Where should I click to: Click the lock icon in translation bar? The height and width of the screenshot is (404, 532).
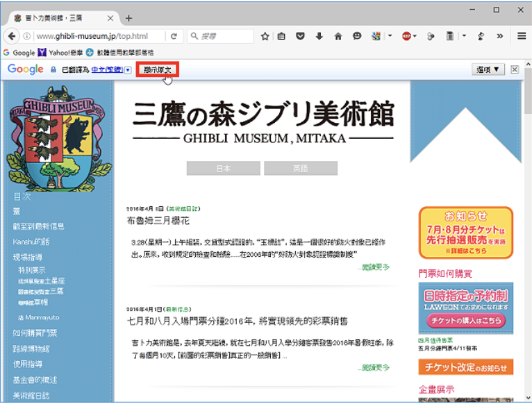tap(53, 69)
